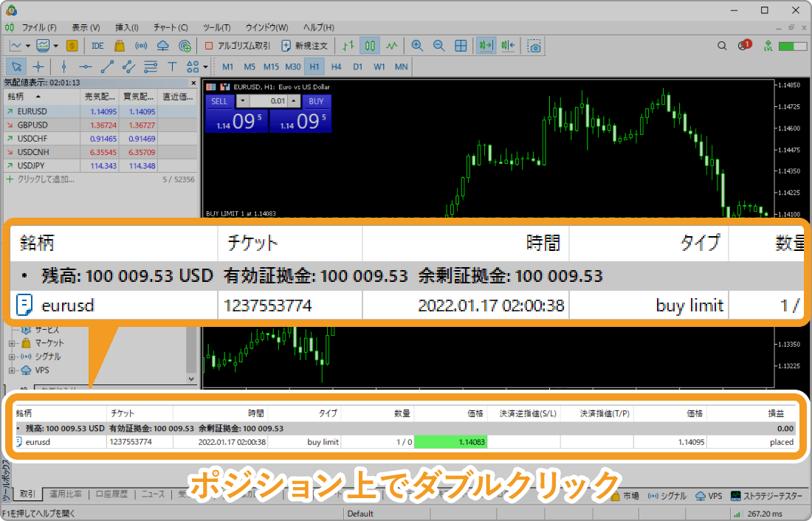This screenshot has height=521, width=812.
Task: Click the SELL button on chart
Action: [219, 101]
